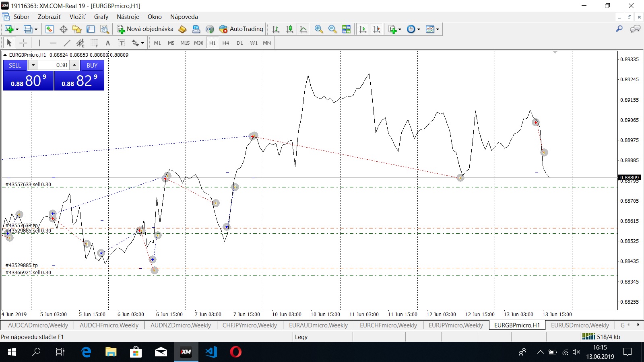Switch chart to candlesticks icon
This screenshot has width=644, height=362.
[289, 29]
